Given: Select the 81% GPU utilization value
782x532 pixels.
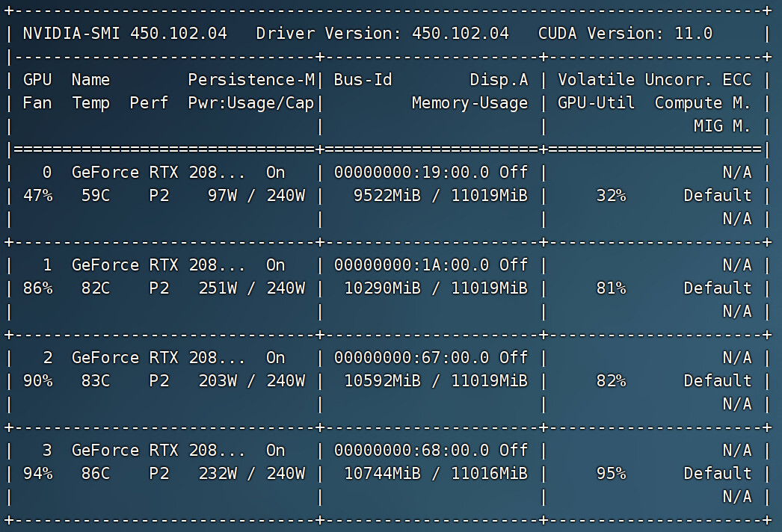Looking at the screenshot, I should [x=611, y=288].
